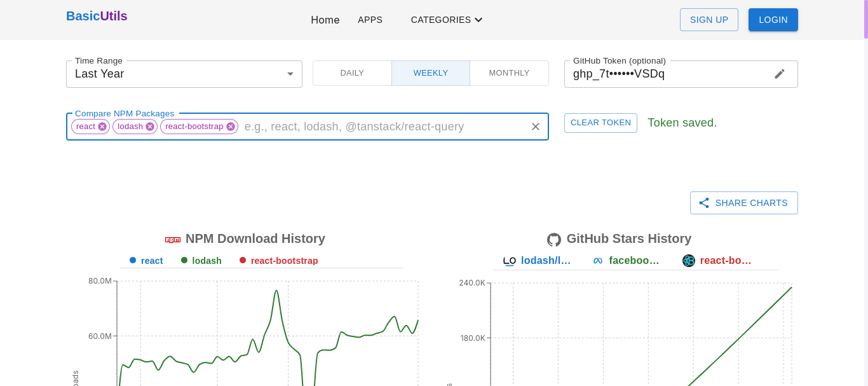This screenshot has height=386, width=868.
Task: Click the lodash legend label text
Action: coord(207,261)
